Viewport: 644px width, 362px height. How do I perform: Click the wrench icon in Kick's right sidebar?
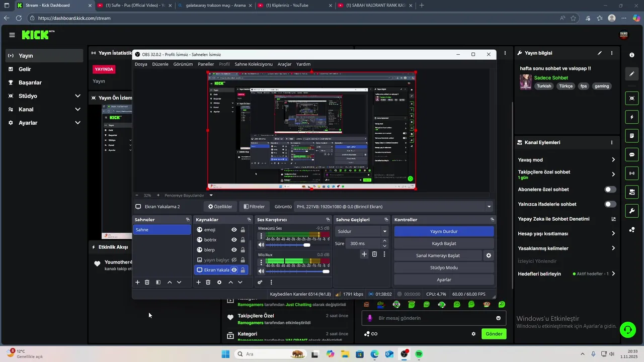pyautogui.click(x=632, y=211)
